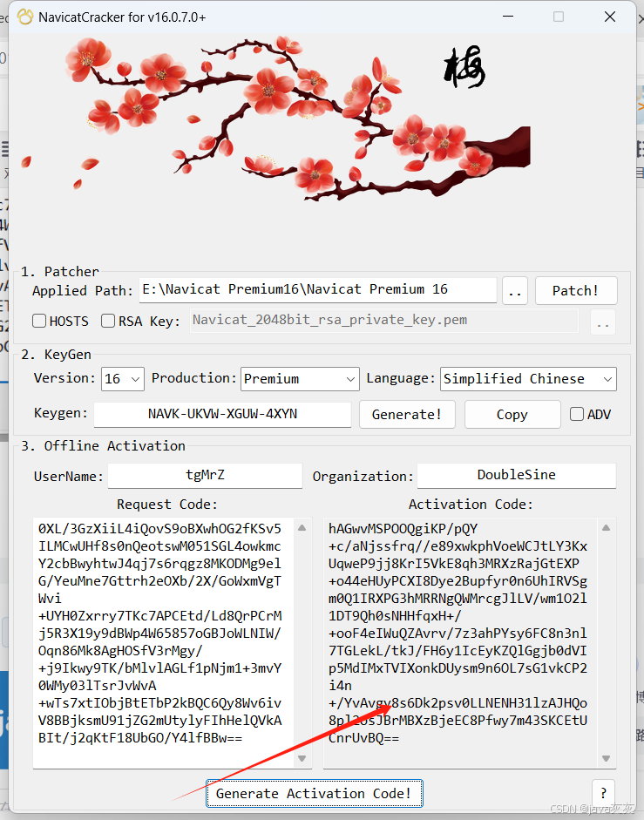Click the 1. Patcher group heading
644x820 pixels.
point(59,271)
